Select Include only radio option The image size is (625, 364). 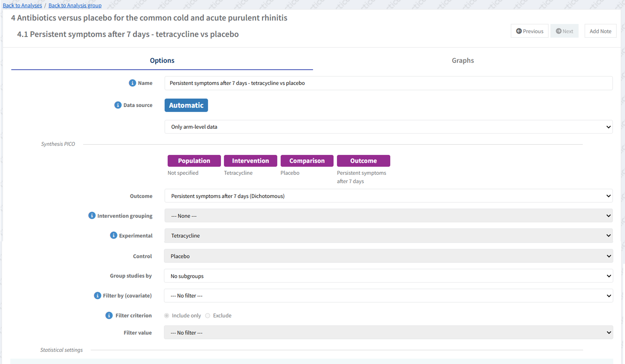click(167, 316)
